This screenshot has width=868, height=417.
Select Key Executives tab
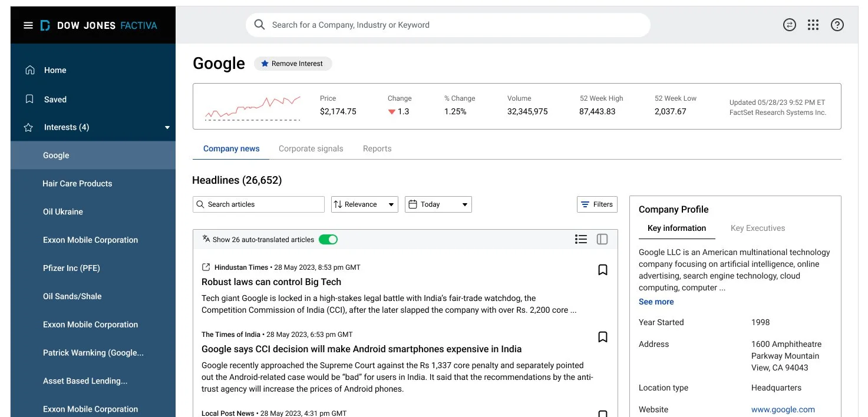pos(758,228)
